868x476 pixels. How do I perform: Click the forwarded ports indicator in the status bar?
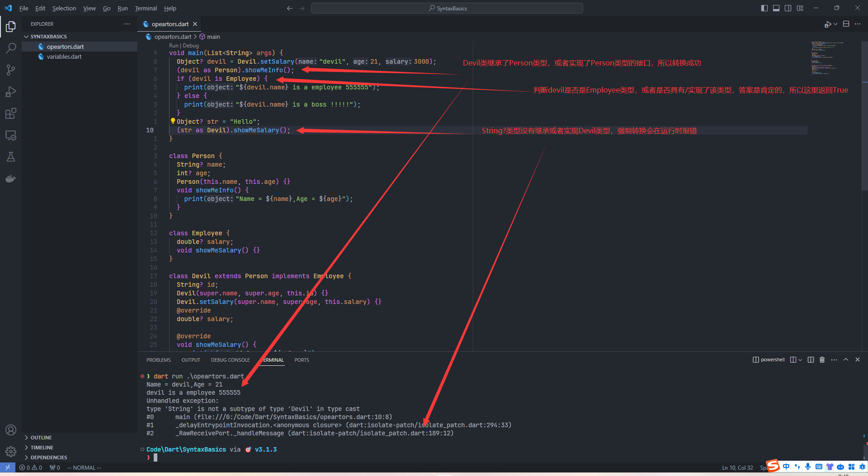(x=55, y=467)
